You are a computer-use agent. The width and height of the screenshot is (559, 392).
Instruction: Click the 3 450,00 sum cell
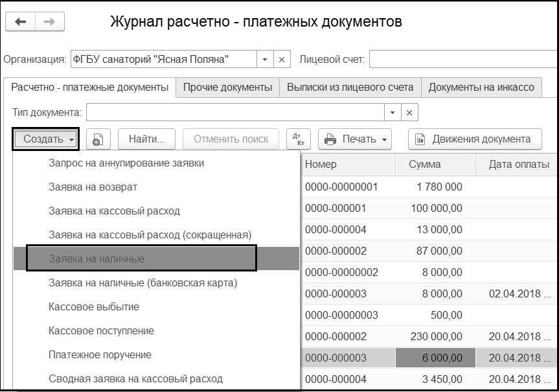(x=435, y=379)
